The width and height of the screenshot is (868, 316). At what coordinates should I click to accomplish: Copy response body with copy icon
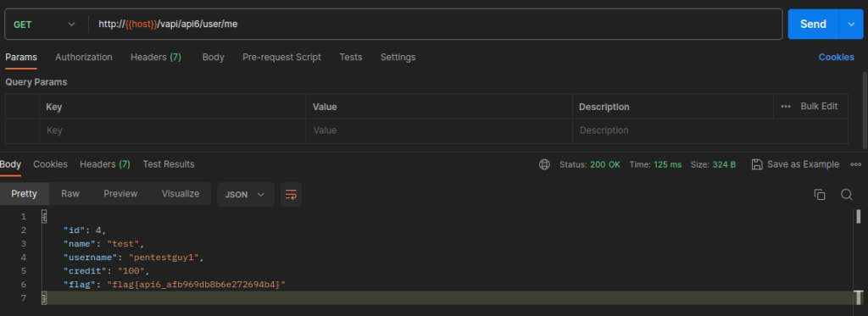point(820,194)
